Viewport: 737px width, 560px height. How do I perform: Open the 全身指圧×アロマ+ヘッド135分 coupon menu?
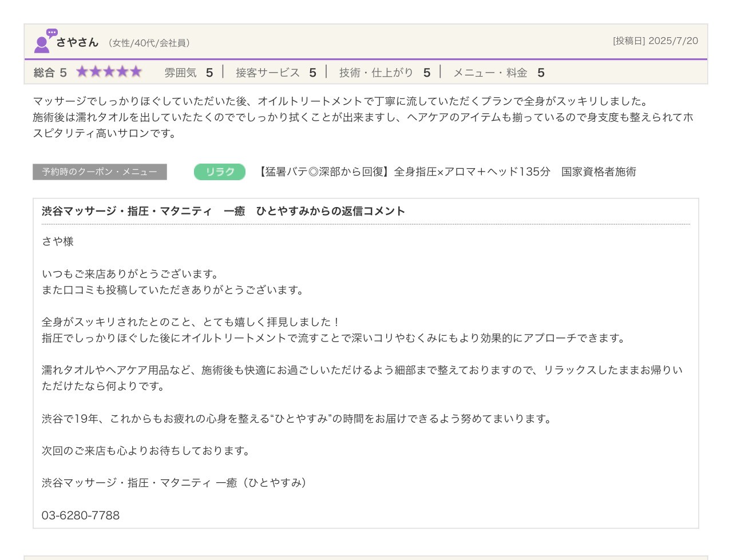(446, 172)
